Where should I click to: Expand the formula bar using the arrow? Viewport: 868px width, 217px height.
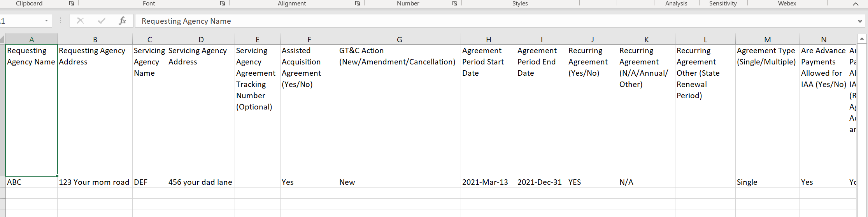pos(860,21)
